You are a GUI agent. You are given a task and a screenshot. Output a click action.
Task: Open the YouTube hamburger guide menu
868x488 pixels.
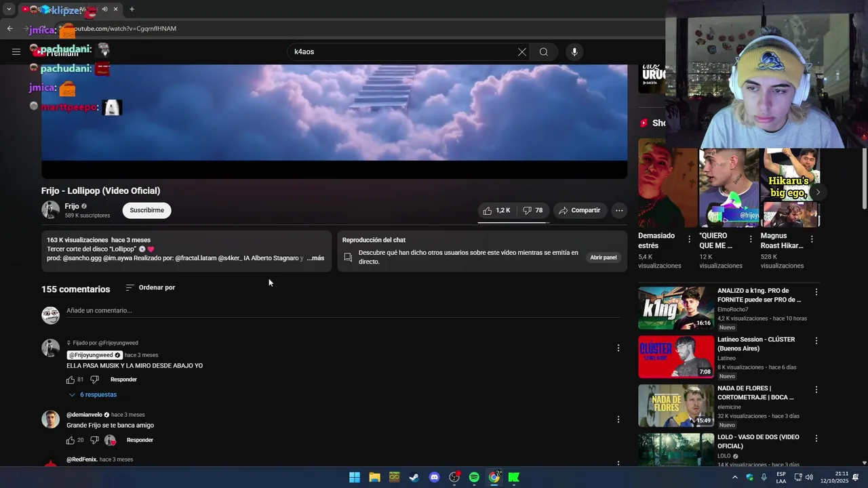coord(16,52)
